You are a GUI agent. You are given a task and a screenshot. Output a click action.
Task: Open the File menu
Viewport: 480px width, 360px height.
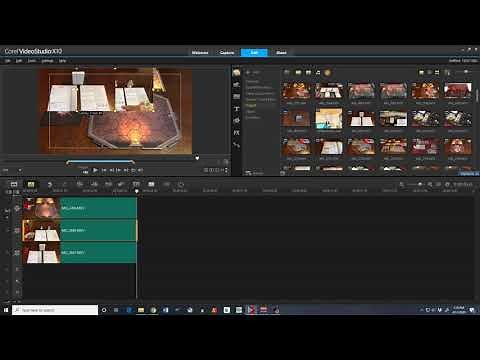click(7, 61)
